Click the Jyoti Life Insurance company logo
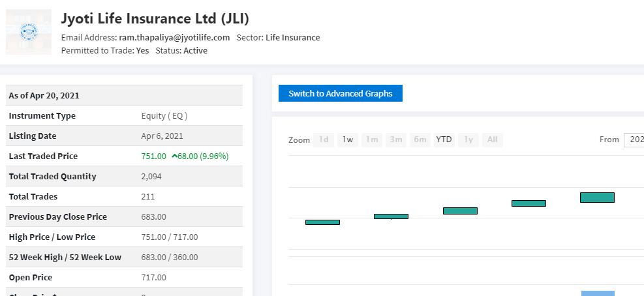This screenshot has width=644, height=296. pyautogui.click(x=29, y=31)
